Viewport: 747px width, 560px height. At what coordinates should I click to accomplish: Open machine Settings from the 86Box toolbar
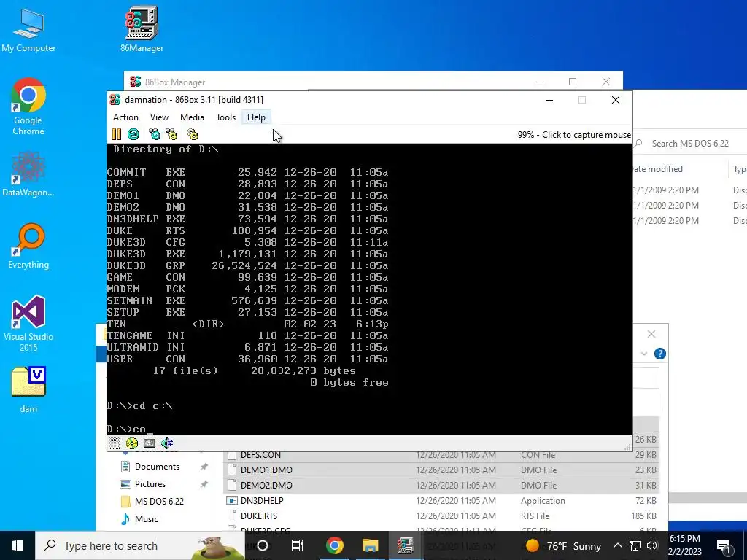[193, 134]
